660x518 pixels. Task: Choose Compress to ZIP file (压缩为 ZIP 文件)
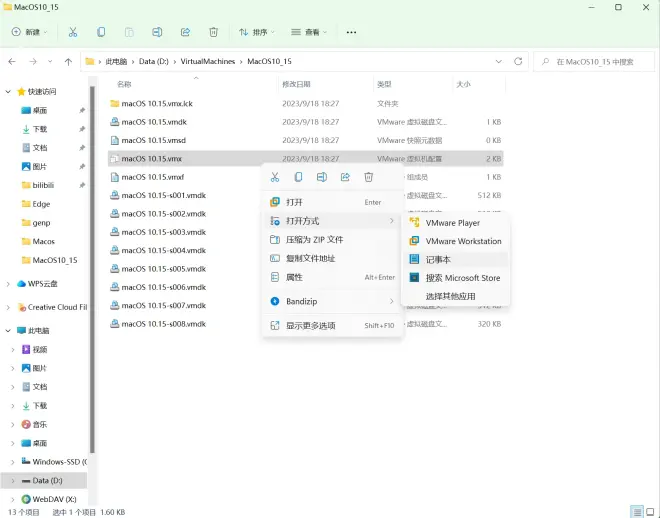(x=333, y=239)
